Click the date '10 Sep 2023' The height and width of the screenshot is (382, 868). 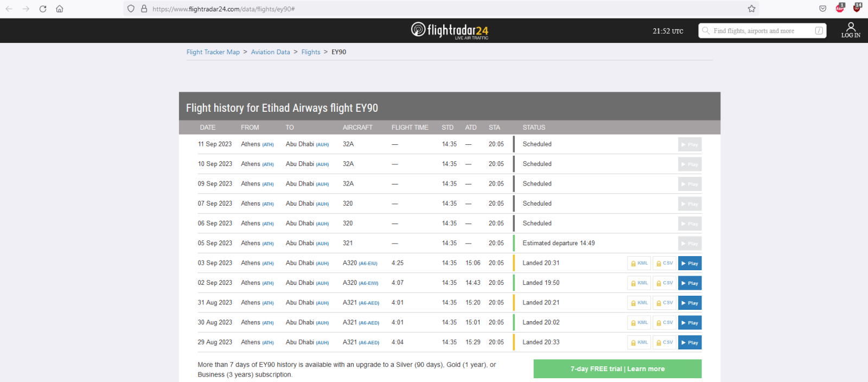pos(215,164)
